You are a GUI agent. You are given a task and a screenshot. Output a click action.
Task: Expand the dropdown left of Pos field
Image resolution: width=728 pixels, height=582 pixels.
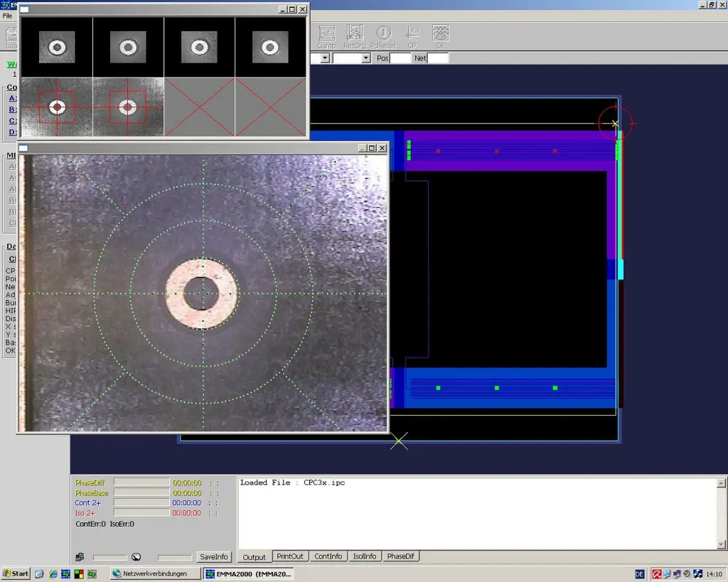pos(366,58)
